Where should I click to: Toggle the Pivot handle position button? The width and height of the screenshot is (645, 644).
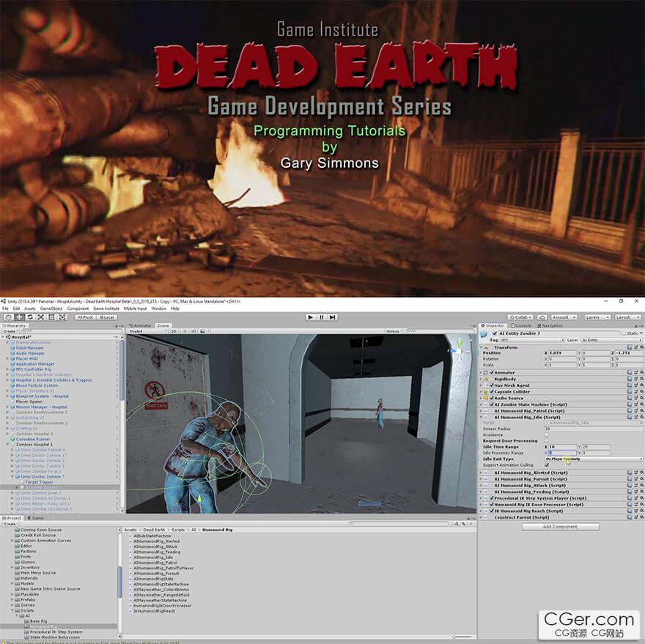86,317
